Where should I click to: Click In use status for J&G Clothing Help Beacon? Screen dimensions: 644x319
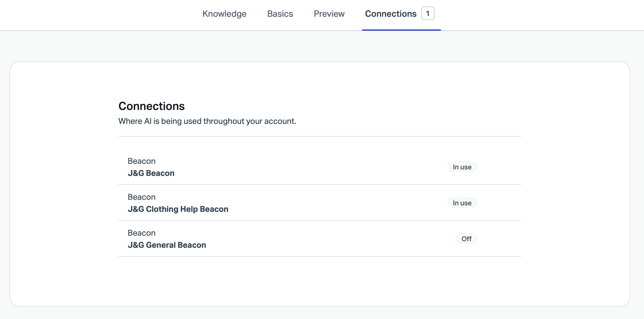(462, 203)
